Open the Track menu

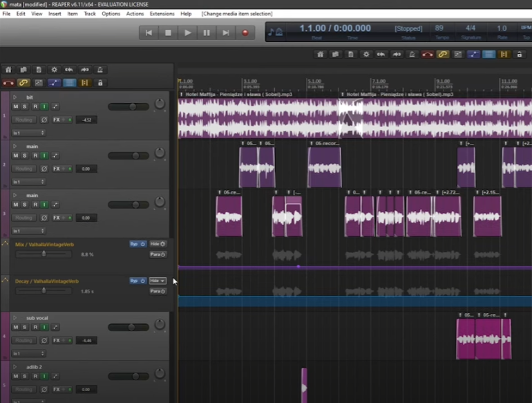pos(90,14)
